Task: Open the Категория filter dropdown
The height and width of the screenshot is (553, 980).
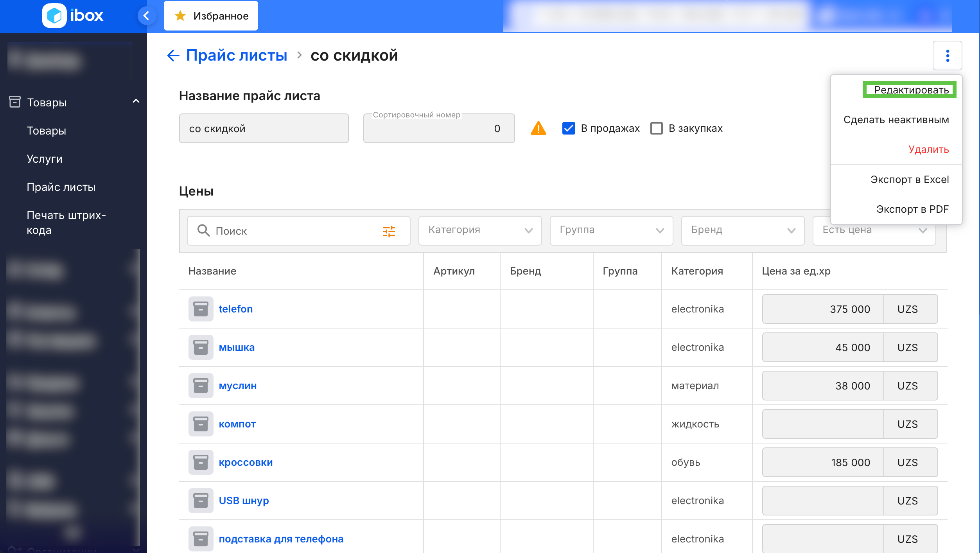Action: tap(480, 230)
